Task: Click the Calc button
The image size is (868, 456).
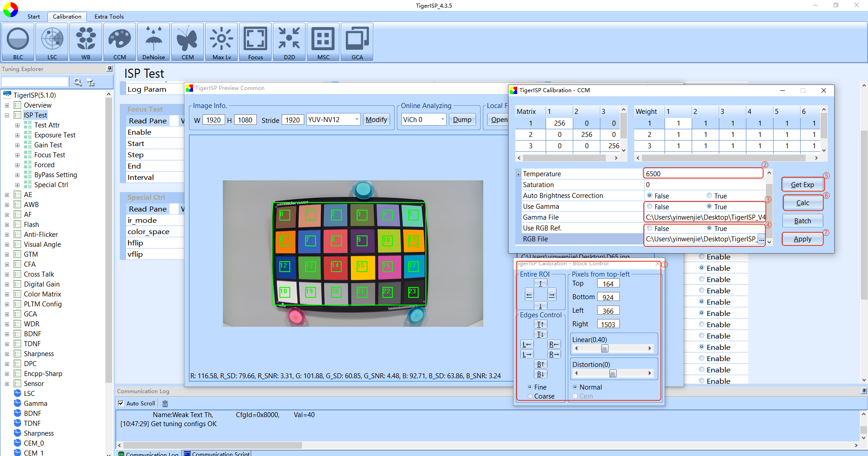Action: coord(802,203)
